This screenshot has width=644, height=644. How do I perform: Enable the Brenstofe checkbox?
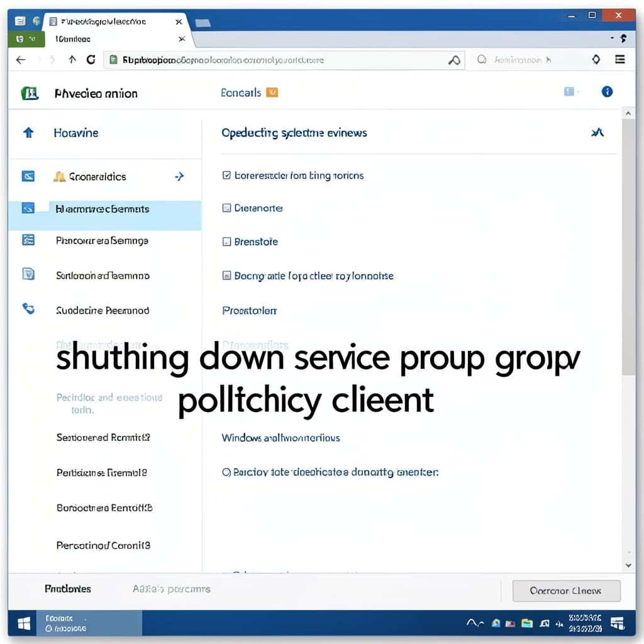[226, 241]
